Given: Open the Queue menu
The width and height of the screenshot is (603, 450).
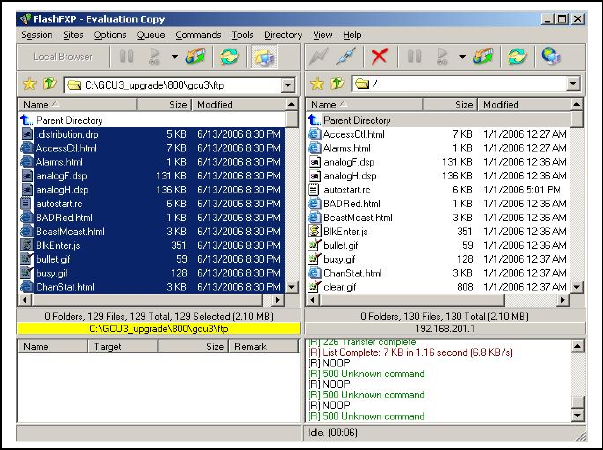Looking at the screenshot, I should (151, 35).
